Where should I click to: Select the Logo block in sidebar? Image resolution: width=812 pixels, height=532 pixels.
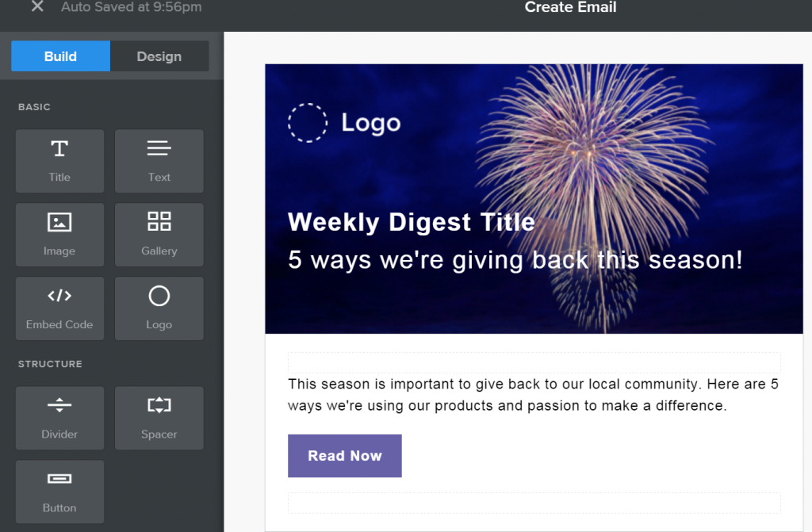159,308
